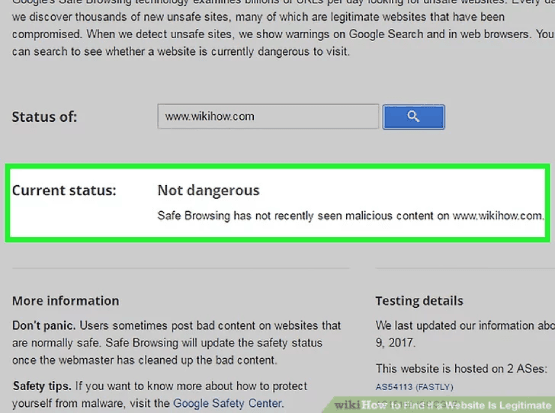Click the blue magnifier search button

point(413,117)
